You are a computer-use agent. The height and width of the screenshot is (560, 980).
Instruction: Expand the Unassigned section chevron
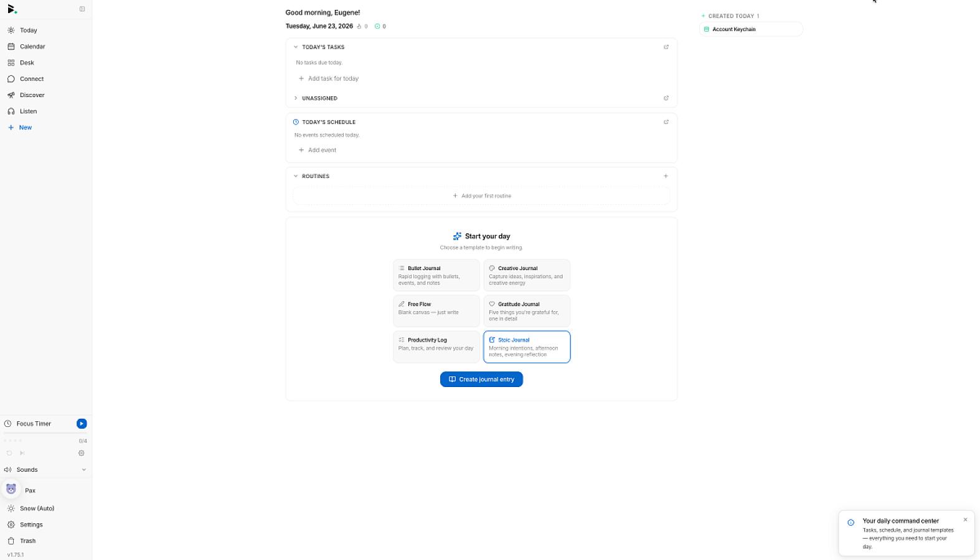296,98
